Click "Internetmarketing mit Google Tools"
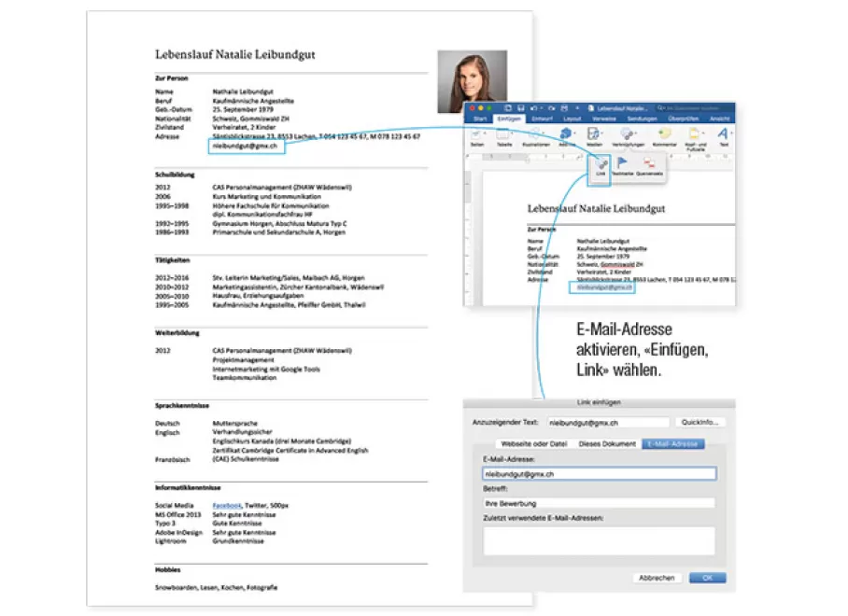The image size is (848, 616). click(x=266, y=369)
